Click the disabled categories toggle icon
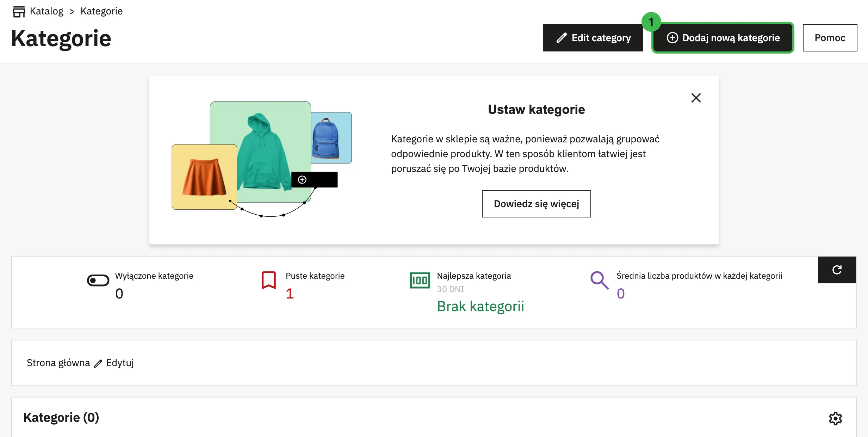This screenshot has height=437, width=868. pyautogui.click(x=98, y=281)
